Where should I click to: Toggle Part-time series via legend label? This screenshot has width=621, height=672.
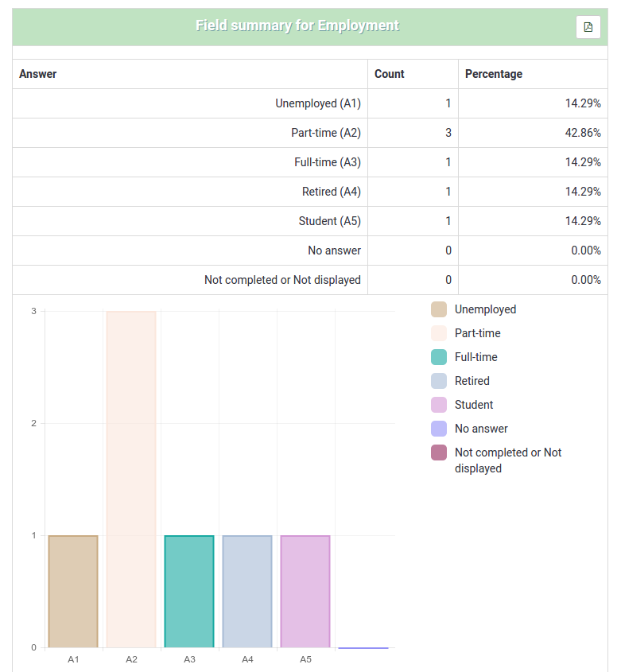pyautogui.click(x=477, y=333)
